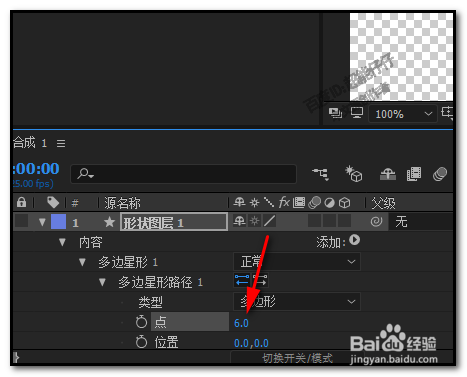Click the transparent checkerboard composition preview
Screen dimensions: 467x377
point(401,57)
